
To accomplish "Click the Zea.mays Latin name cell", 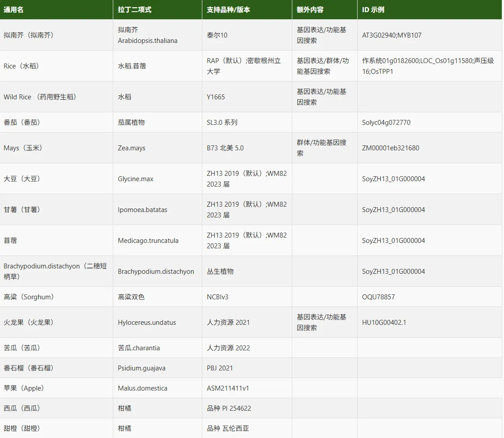I will tap(132, 148).
